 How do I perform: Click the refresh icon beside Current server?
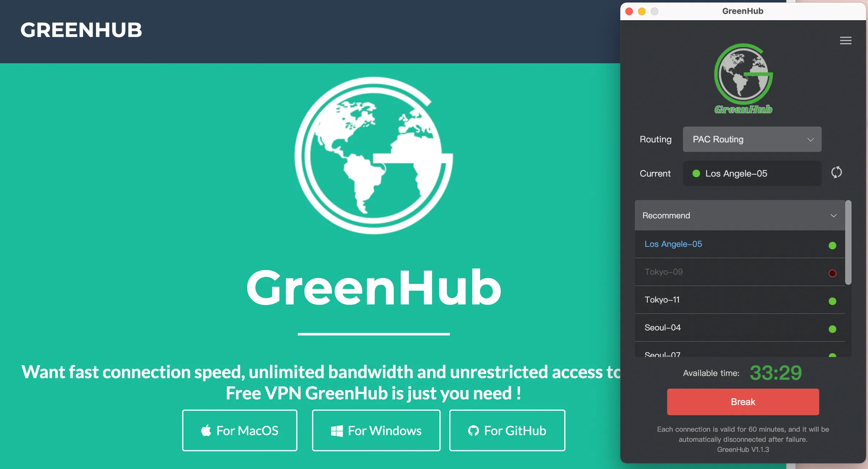pyautogui.click(x=836, y=173)
